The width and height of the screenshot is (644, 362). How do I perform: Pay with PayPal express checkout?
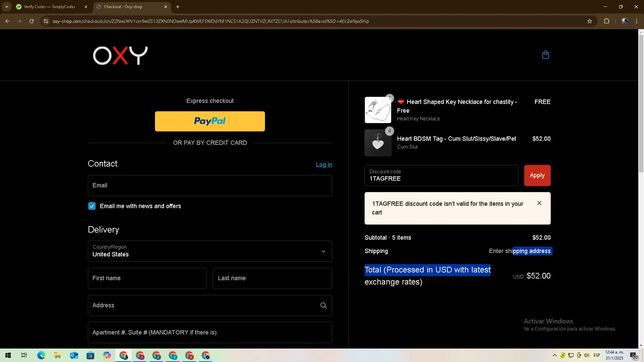pos(210,121)
